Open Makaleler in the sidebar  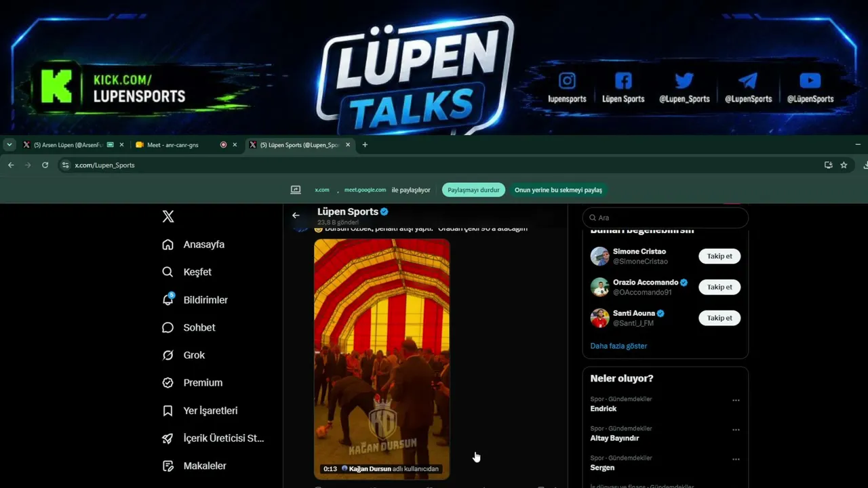194,466
